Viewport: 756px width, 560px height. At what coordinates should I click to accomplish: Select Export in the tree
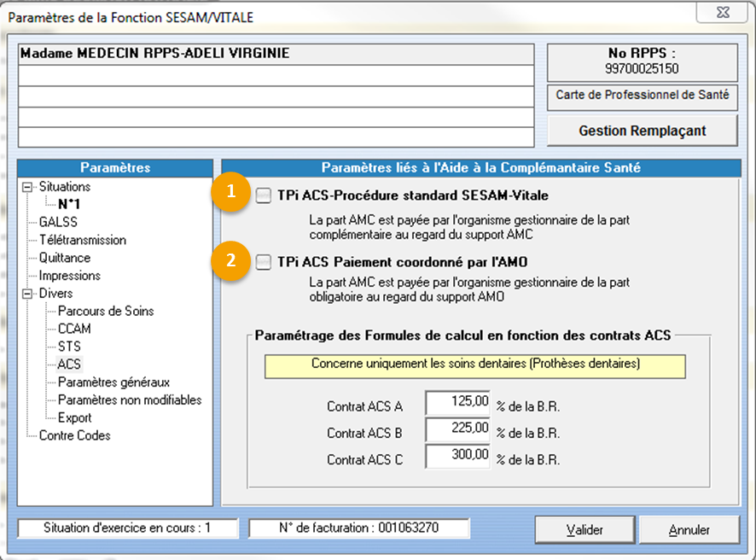pyautogui.click(x=74, y=417)
